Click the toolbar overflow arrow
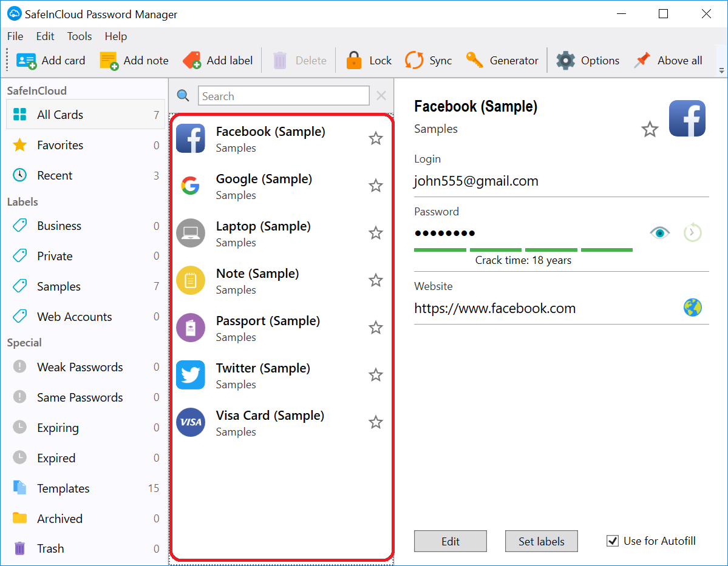The height and width of the screenshot is (566, 728). 721,70
